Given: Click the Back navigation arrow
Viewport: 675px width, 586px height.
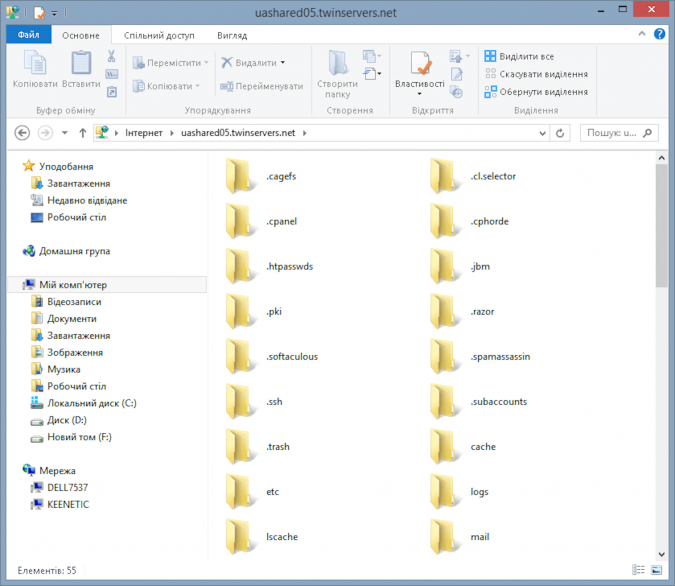Looking at the screenshot, I should pyautogui.click(x=22, y=132).
